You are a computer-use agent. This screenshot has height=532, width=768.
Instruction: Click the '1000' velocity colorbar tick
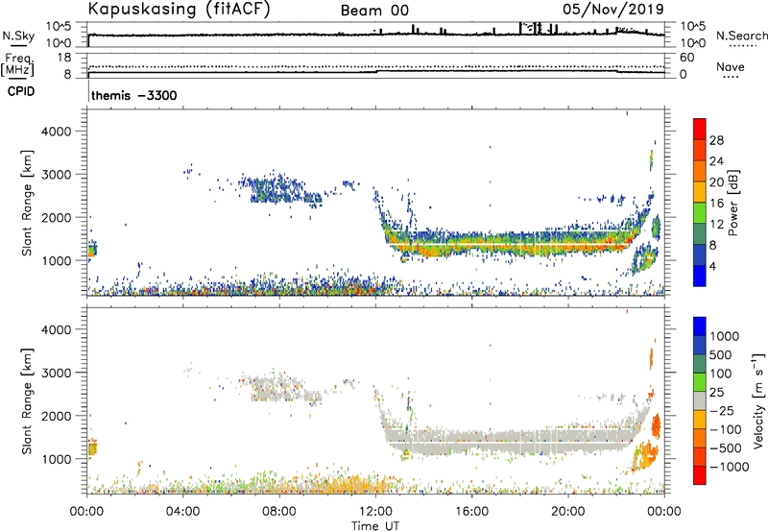(x=724, y=336)
